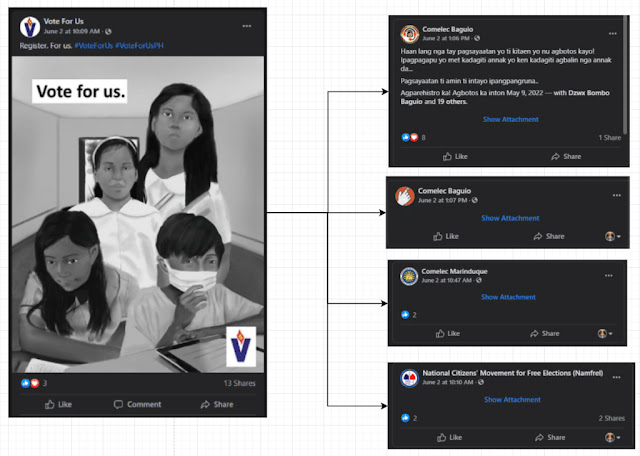Like the Comelec Baguio 1:07 PM post

(446, 236)
